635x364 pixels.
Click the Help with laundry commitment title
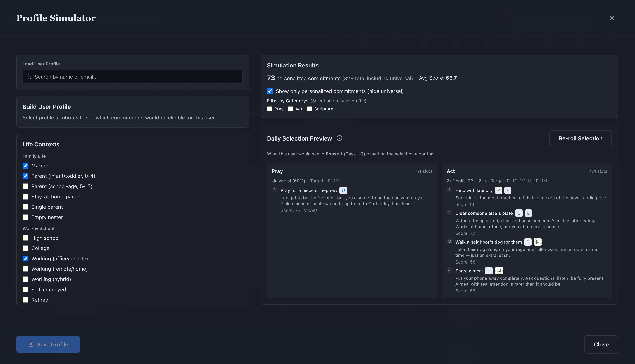pyautogui.click(x=474, y=190)
